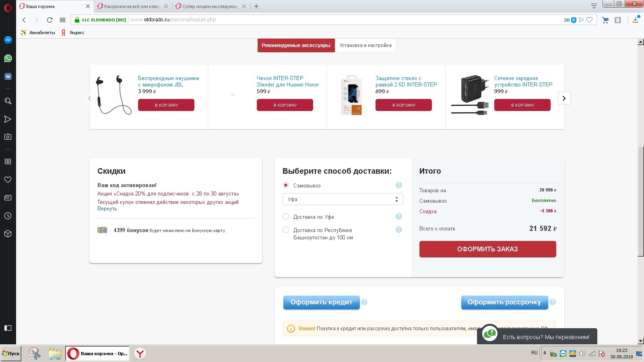Select Доставка по Республике Башкортостан option

tap(286, 230)
